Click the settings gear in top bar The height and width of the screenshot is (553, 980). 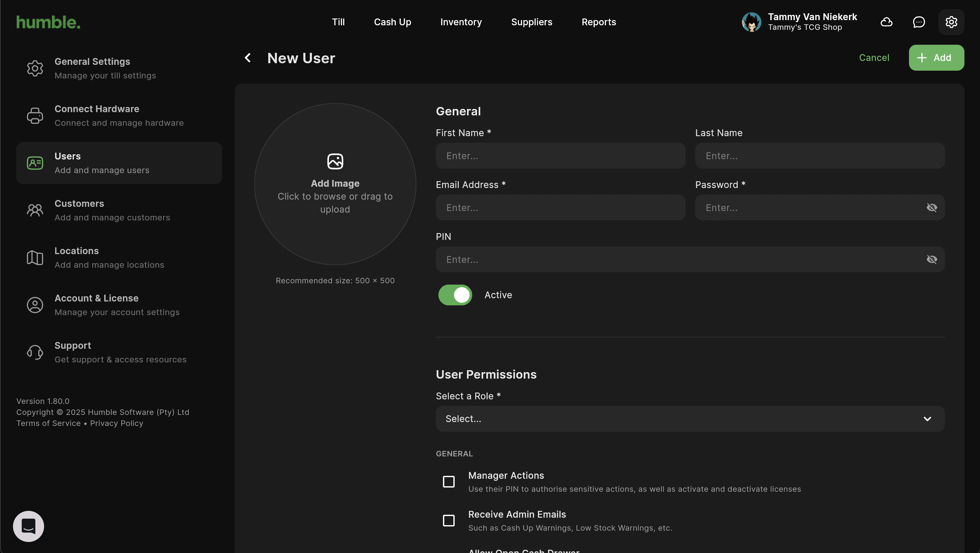[x=951, y=22]
